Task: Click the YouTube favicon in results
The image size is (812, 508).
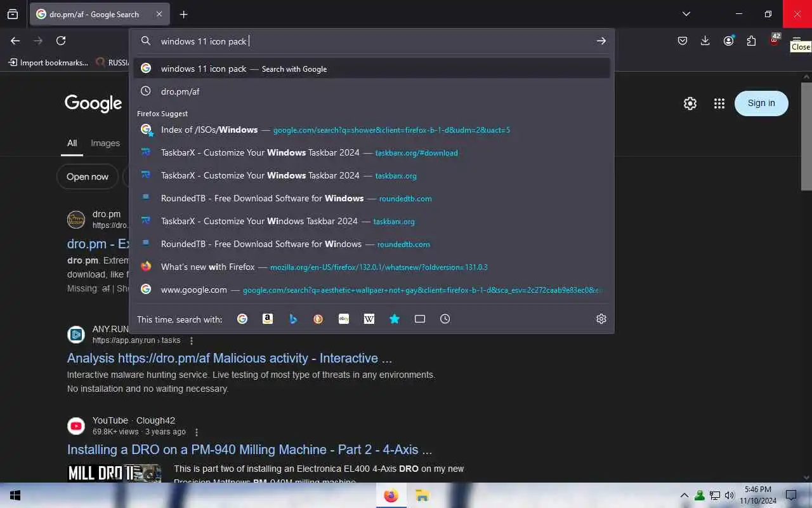Action: (x=76, y=426)
